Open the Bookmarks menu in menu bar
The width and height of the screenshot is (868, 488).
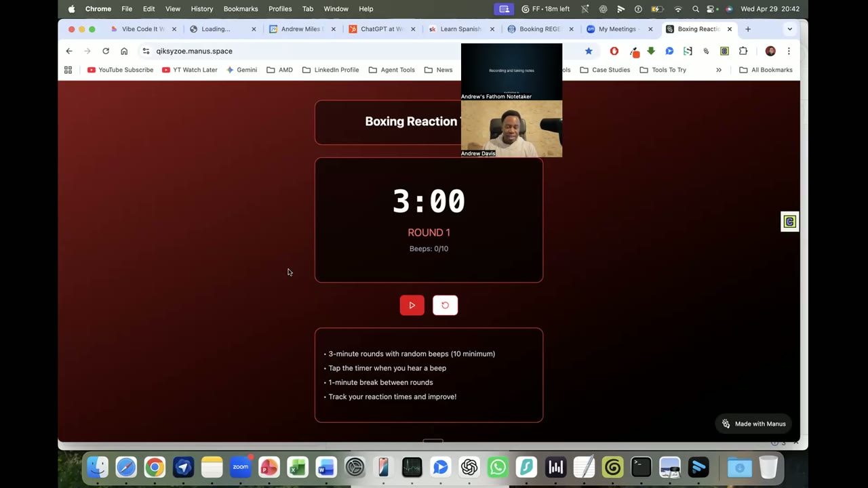click(x=241, y=9)
